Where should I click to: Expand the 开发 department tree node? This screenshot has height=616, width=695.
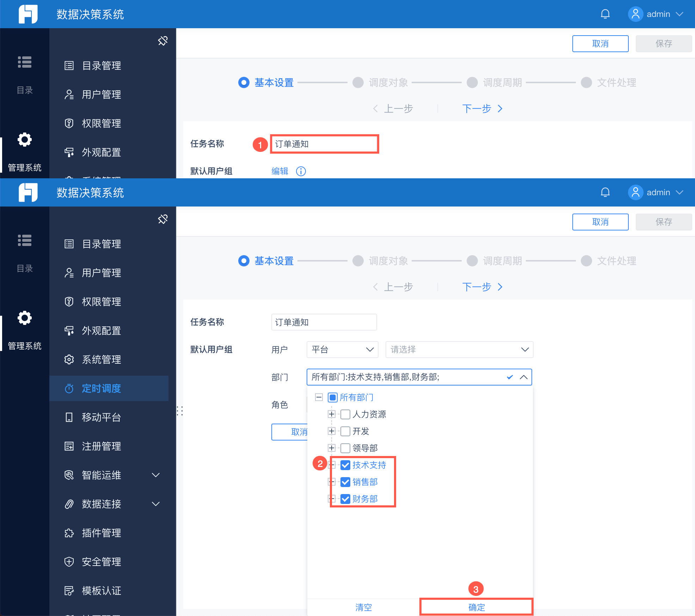[x=331, y=431]
